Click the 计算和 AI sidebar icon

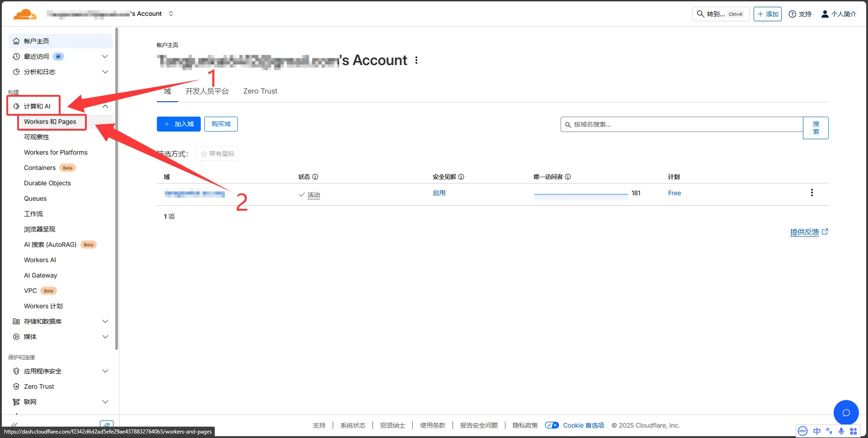16,106
